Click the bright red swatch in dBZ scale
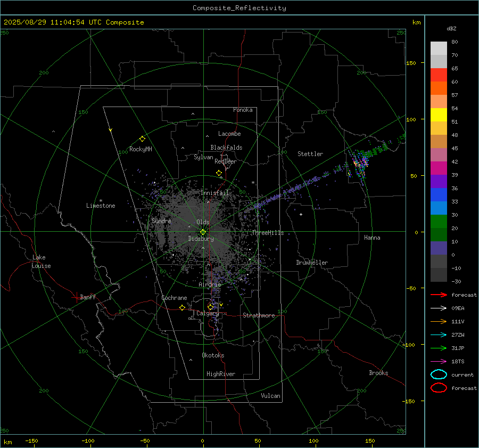 click(x=439, y=75)
